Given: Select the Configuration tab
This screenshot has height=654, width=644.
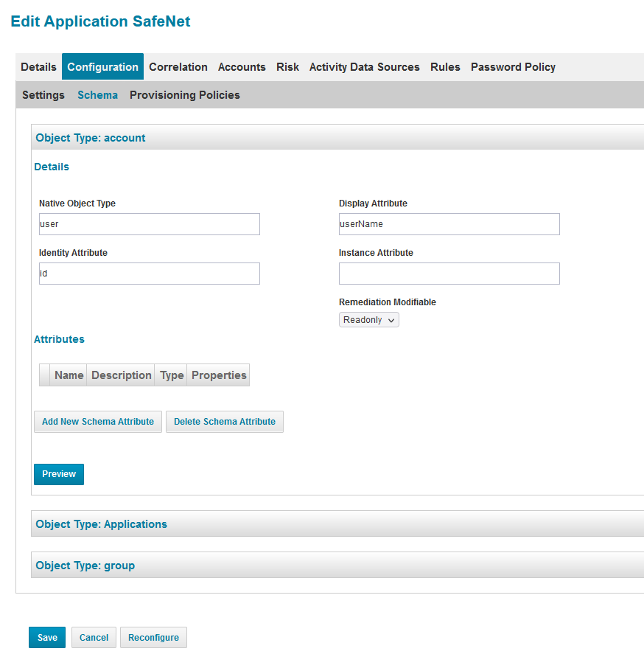Looking at the screenshot, I should coord(102,66).
